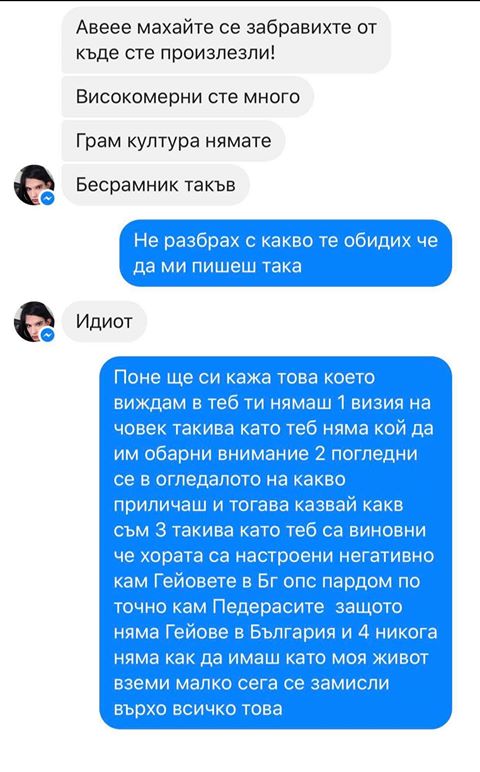Click the word "България" in the long message
Screen dimensions: 480x772
(292, 632)
